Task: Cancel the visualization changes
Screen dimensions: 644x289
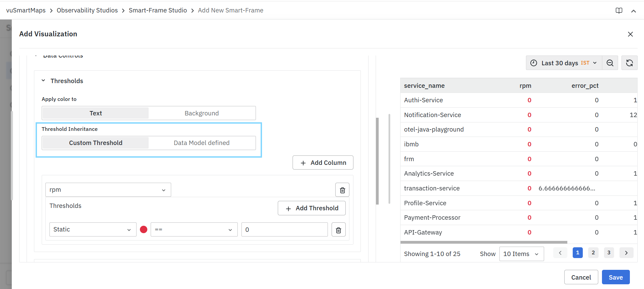Action: [x=581, y=277]
